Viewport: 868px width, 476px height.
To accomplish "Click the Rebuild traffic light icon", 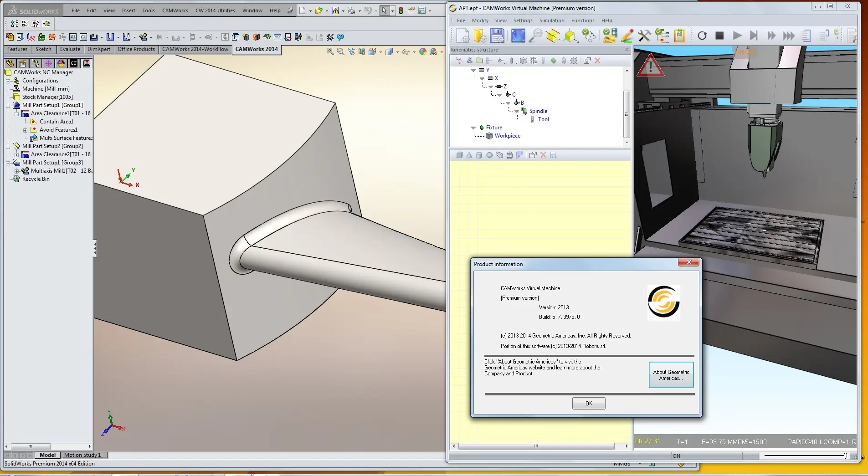I will click(x=401, y=10).
